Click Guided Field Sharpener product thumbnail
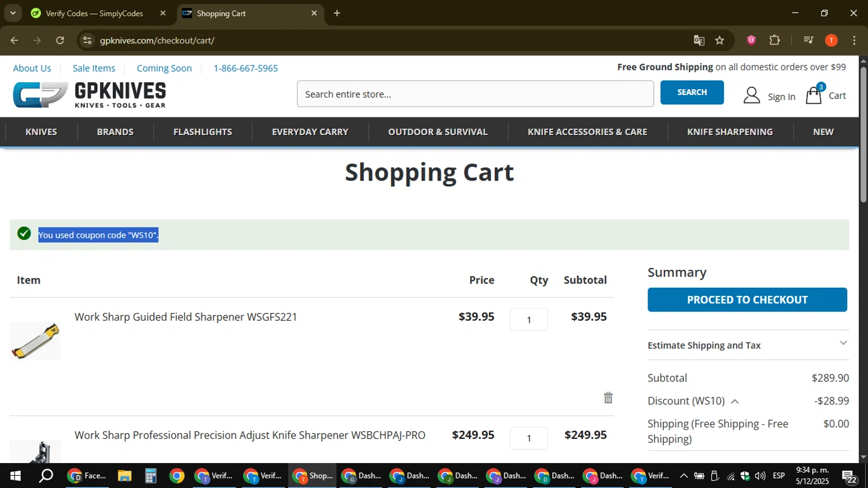The height and width of the screenshot is (488, 868). point(35,341)
